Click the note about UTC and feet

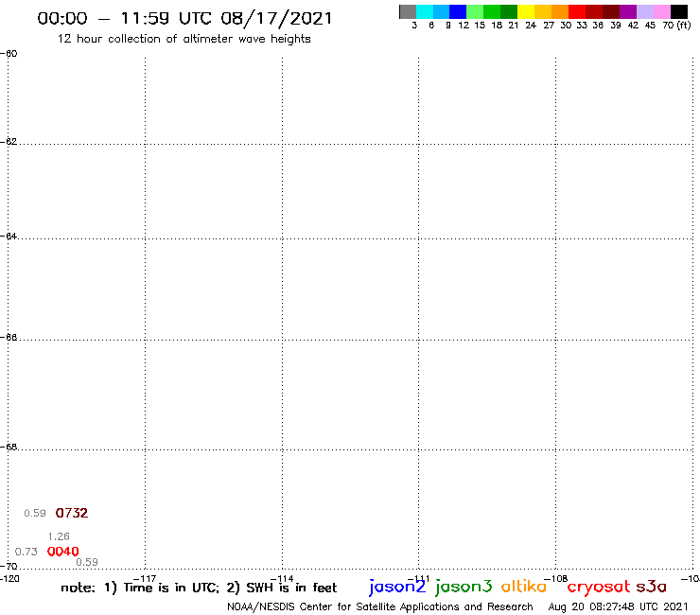click(x=199, y=588)
